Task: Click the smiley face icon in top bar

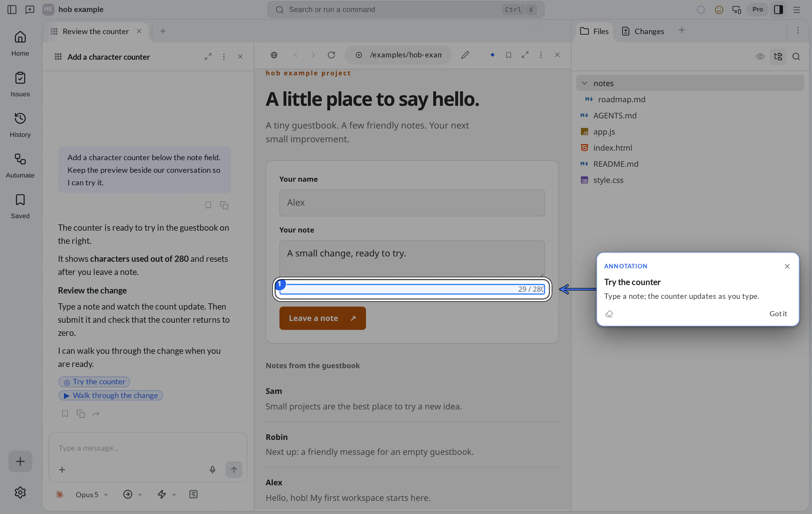Action: click(719, 10)
